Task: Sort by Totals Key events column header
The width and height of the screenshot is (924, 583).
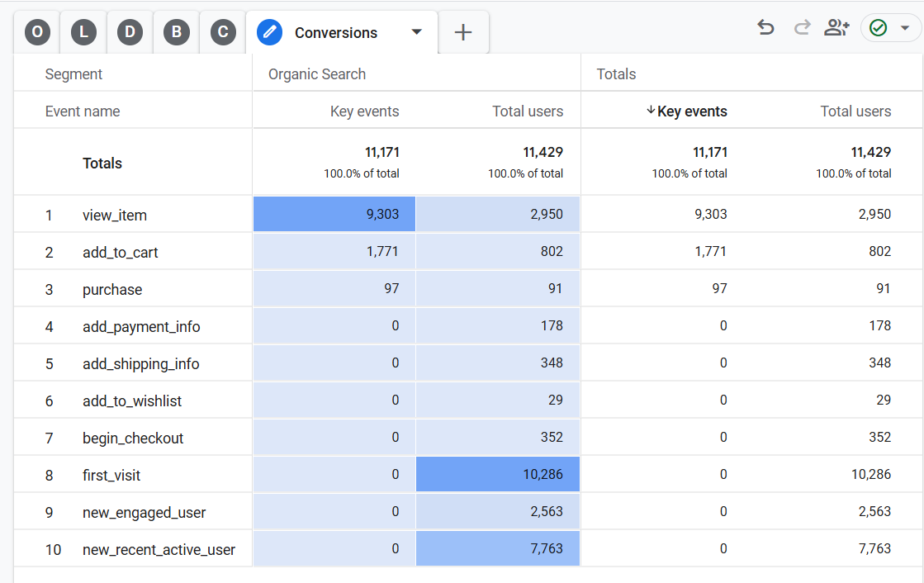Action: pos(692,111)
